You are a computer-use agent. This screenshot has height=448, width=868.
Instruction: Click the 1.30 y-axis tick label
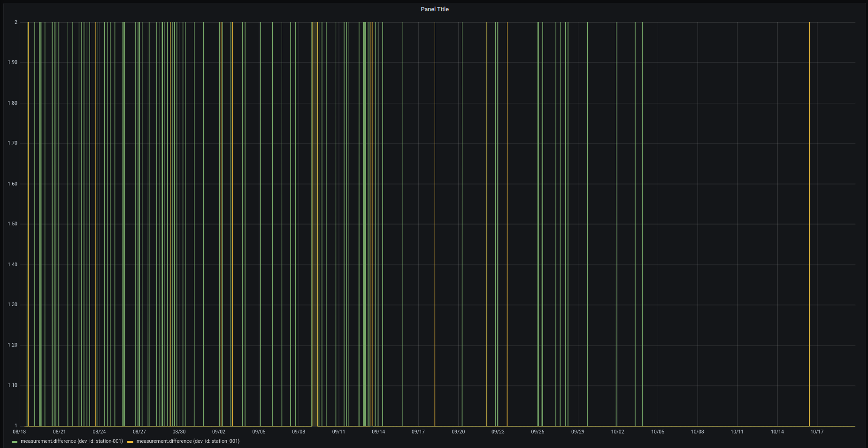click(x=13, y=305)
